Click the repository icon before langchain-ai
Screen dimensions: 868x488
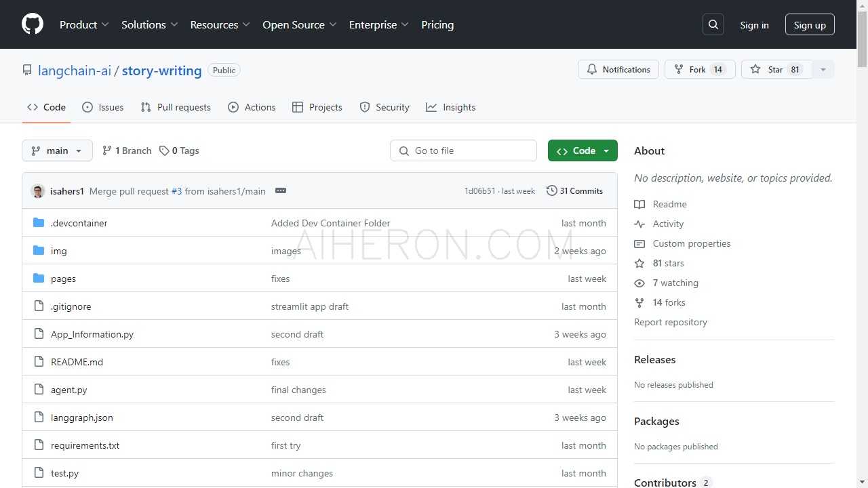(x=27, y=70)
